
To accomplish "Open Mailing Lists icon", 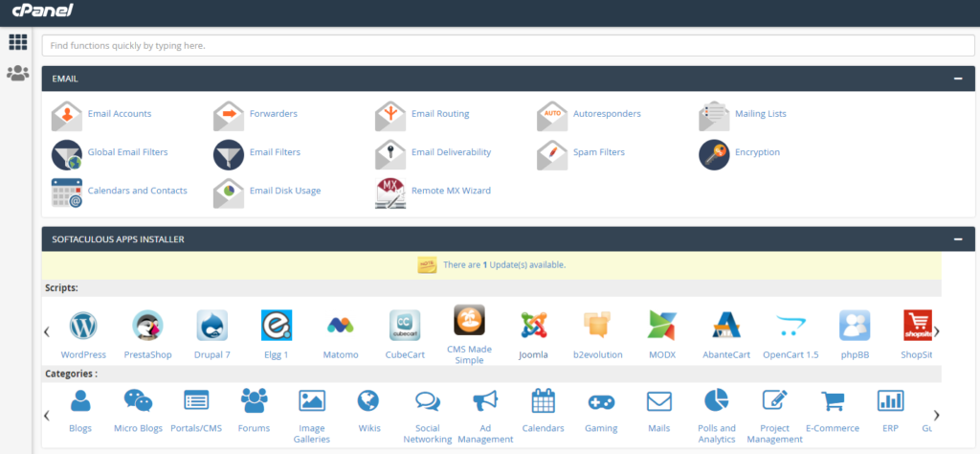I will (714, 116).
